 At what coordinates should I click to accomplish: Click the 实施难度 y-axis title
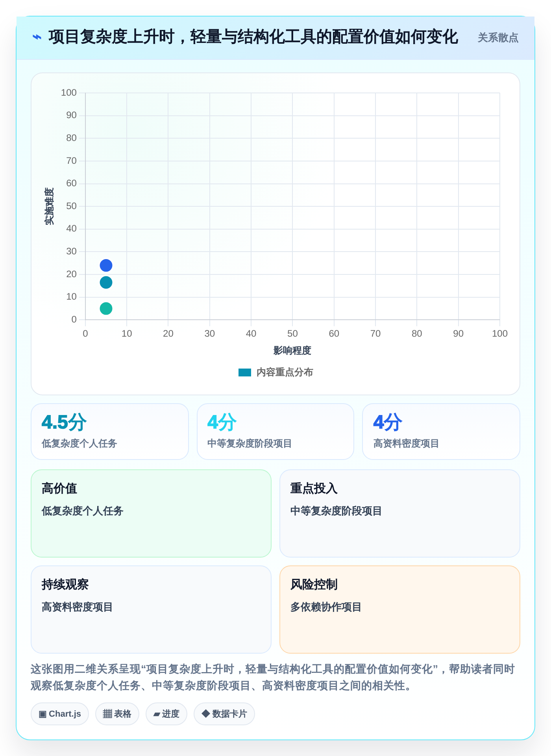tap(49, 206)
